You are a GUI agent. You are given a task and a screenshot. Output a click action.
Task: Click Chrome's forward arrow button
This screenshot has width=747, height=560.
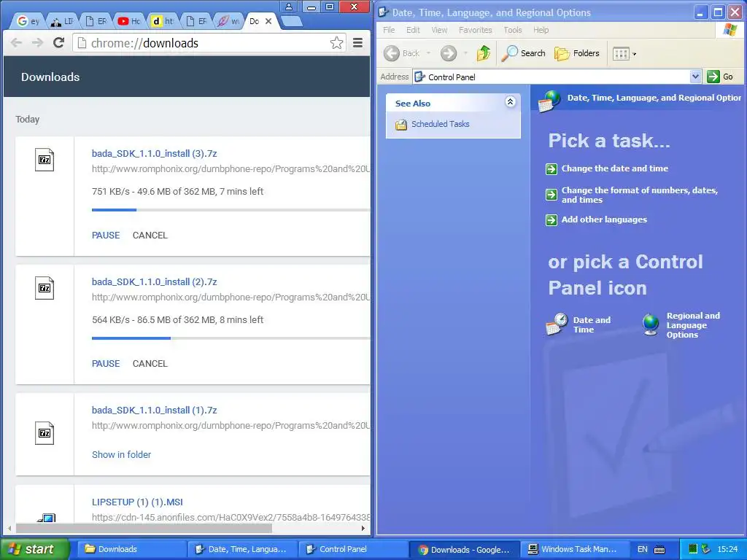37,43
